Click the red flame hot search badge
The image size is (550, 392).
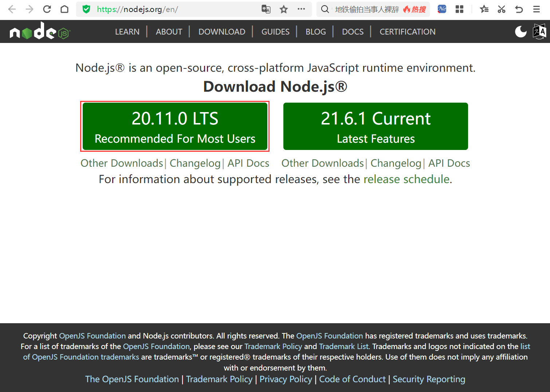point(415,9)
